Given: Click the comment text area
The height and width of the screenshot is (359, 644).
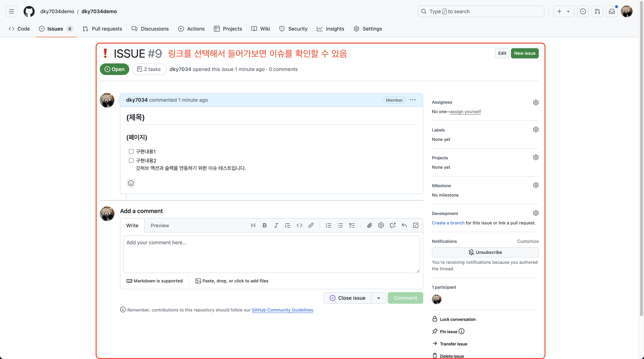Looking at the screenshot, I should coord(271,254).
